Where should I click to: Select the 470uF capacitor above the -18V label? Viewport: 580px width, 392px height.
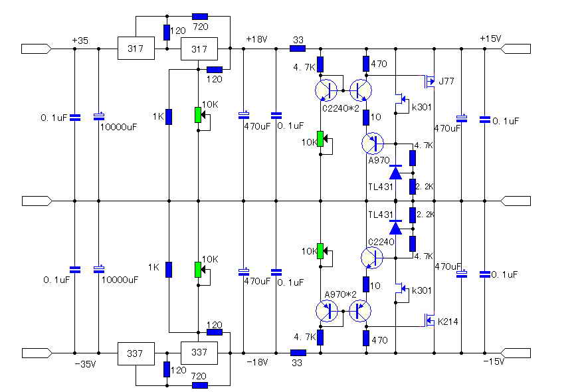point(243,272)
